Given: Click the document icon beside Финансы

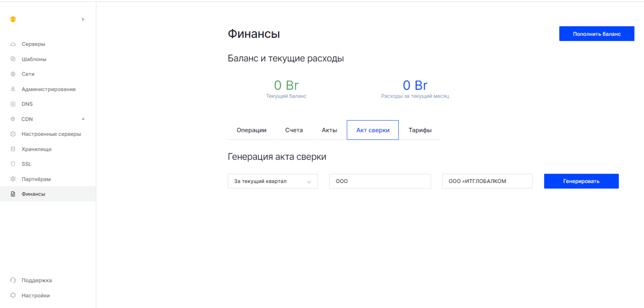Looking at the screenshot, I should [x=13, y=194].
